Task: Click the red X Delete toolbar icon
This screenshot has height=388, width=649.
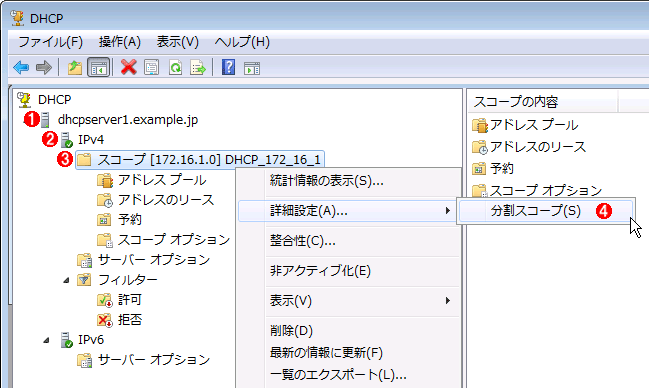Action: tap(129, 67)
